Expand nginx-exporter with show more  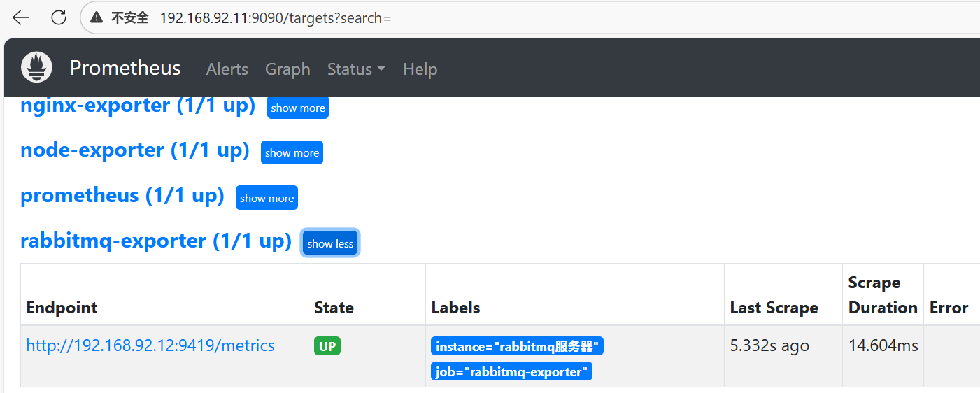coord(298,108)
